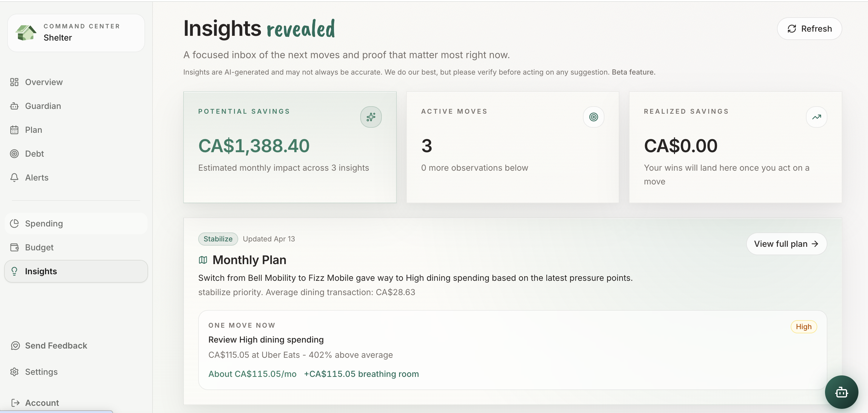Click the trend icon on Realized Savings card

[816, 117]
